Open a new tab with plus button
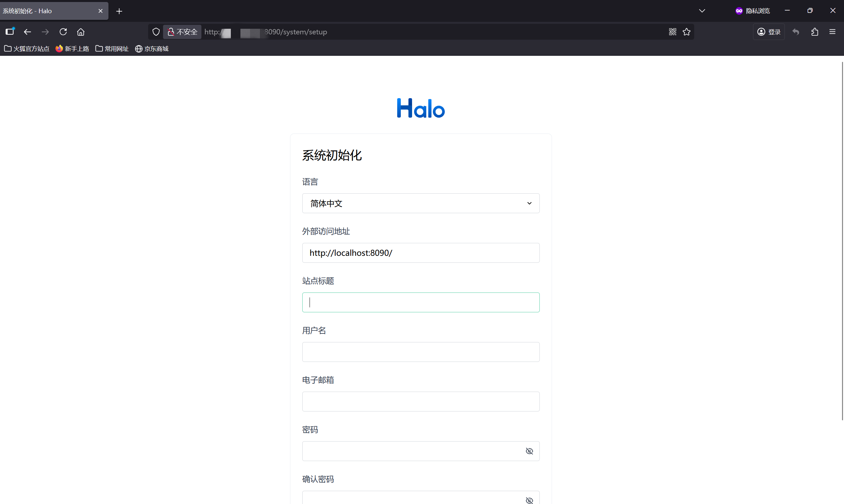The image size is (844, 504). (x=119, y=11)
